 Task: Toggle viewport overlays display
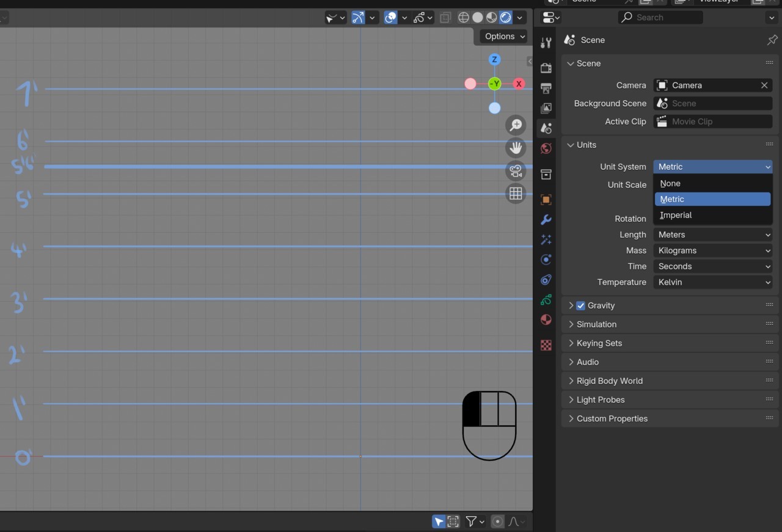coord(391,18)
